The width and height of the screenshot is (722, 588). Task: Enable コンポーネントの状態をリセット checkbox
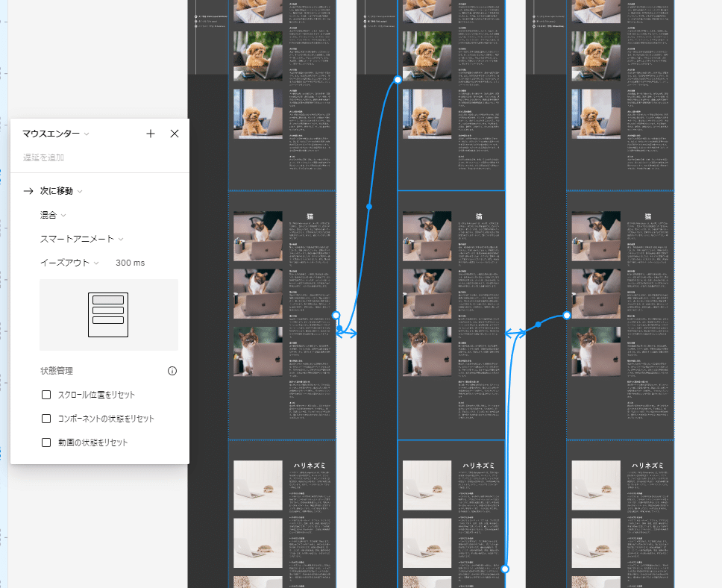pyautogui.click(x=46, y=419)
